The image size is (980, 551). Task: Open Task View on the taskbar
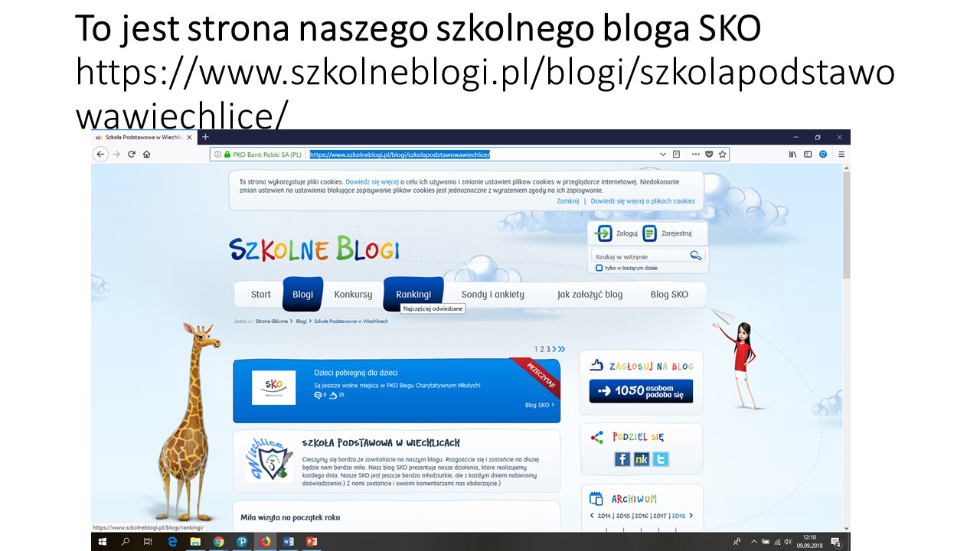click(149, 542)
